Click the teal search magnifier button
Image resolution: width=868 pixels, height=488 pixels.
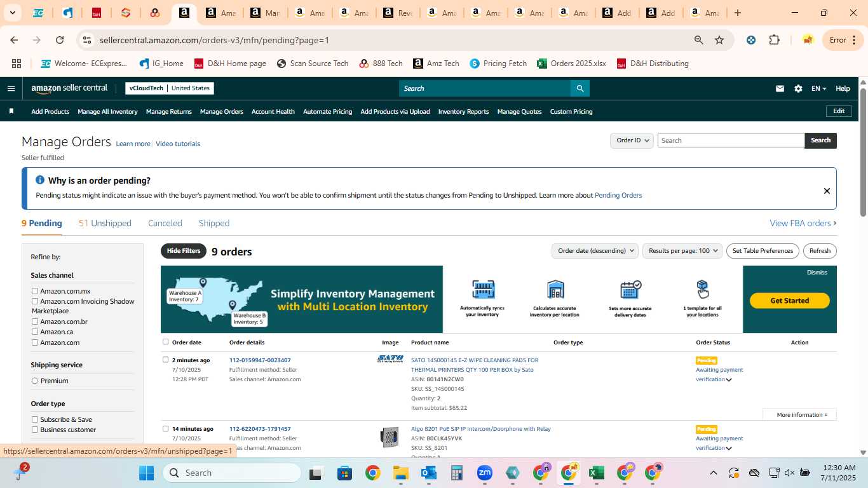(x=580, y=88)
